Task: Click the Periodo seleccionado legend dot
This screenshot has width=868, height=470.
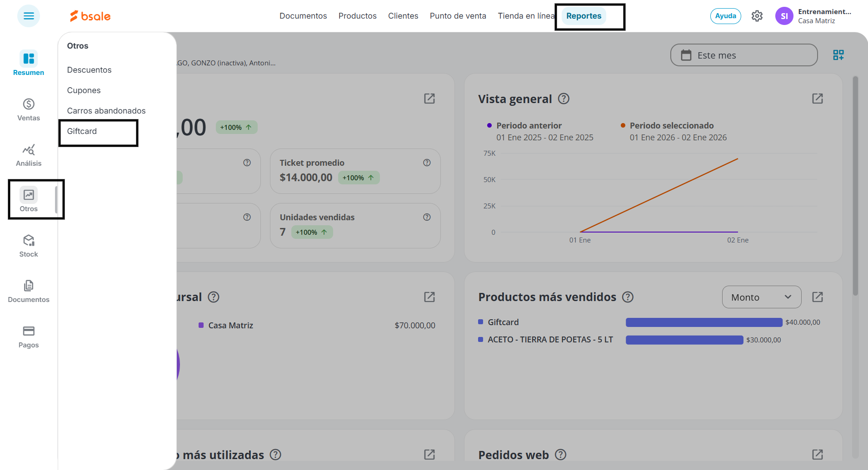Action: click(x=623, y=125)
